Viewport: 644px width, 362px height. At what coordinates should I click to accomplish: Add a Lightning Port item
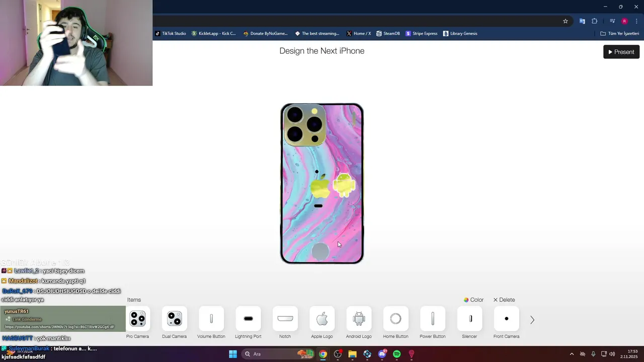point(248,319)
